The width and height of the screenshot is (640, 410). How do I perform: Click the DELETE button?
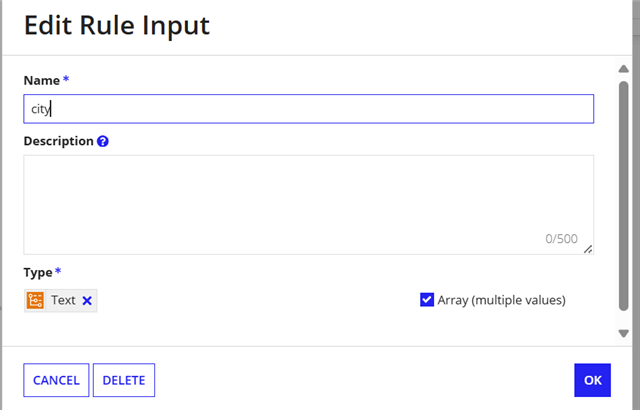pos(124,380)
